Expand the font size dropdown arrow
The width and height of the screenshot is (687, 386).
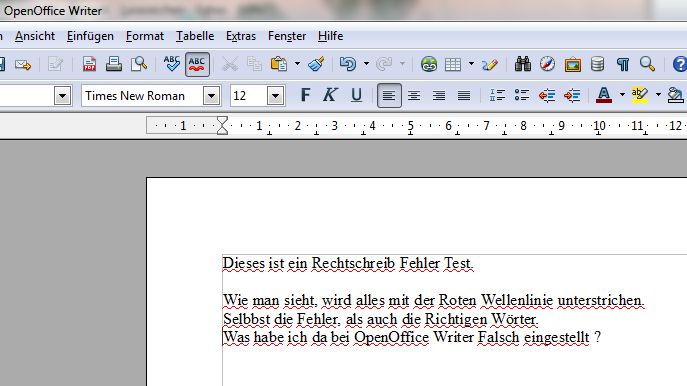tap(276, 96)
